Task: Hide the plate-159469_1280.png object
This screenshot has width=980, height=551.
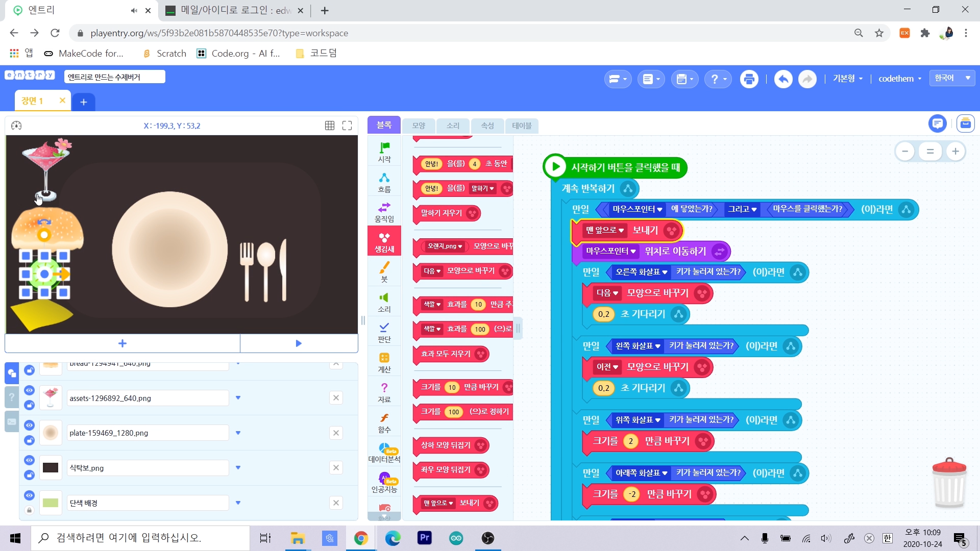Action: (29, 425)
